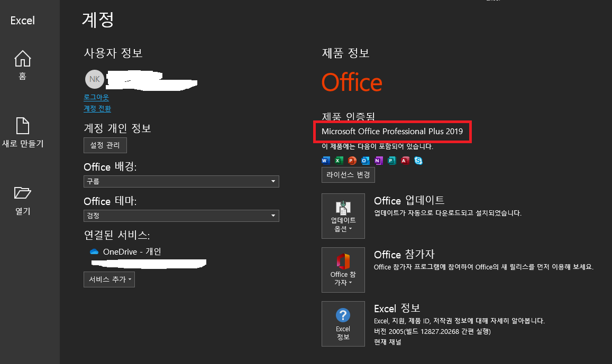This screenshot has height=364, width=612.
Task: Click the Office 참가자 프로그램 description text
Action: click(x=483, y=267)
